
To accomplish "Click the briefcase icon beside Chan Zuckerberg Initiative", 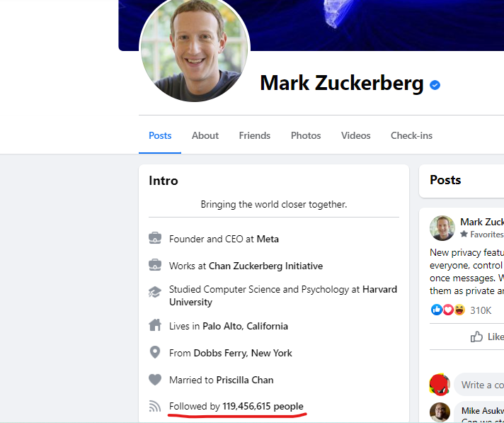I will pyautogui.click(x=155, y=266).
